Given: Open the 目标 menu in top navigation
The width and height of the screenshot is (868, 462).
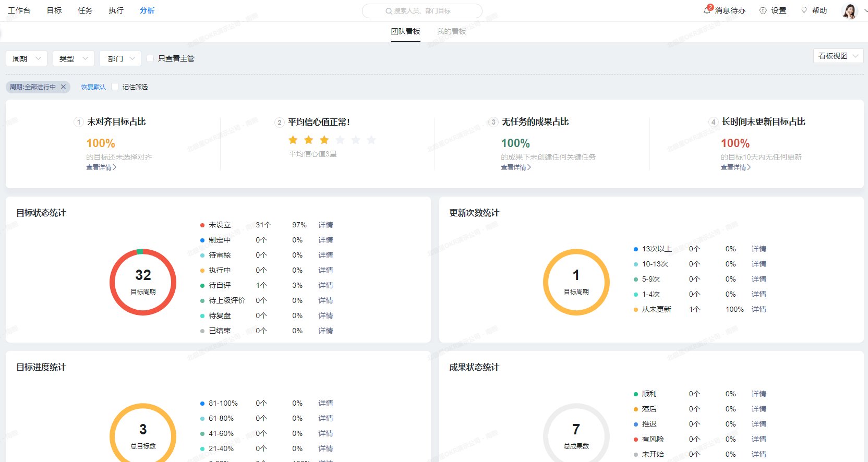Looking at the screenshot, I should 54,10.
